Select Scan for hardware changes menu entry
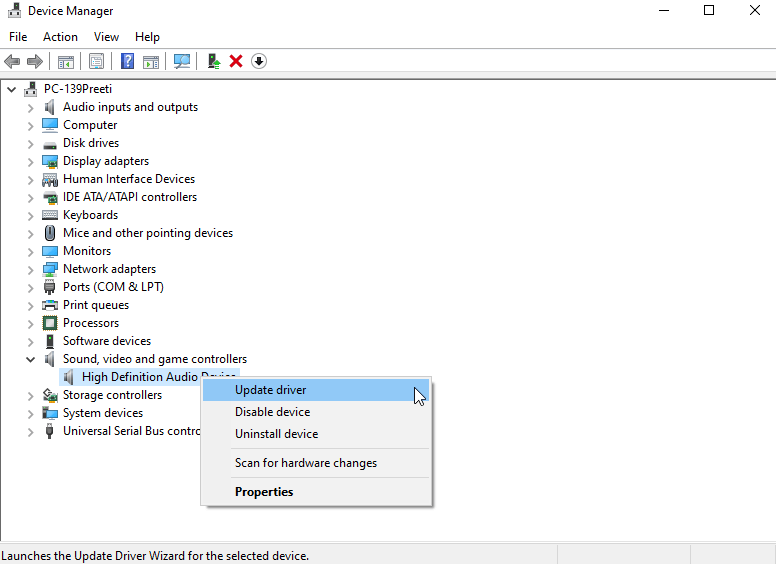Viewport: 776px width, 564px height. coord(316,463)
